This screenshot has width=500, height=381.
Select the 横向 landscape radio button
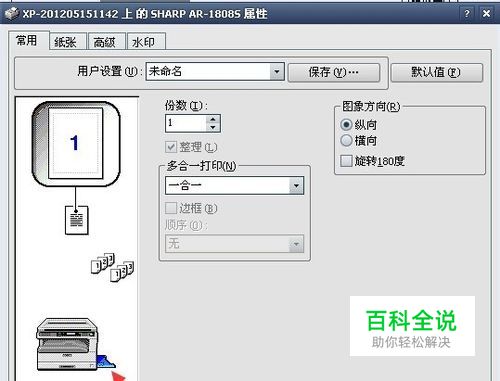pyautogui.click(x=346, y=140)
